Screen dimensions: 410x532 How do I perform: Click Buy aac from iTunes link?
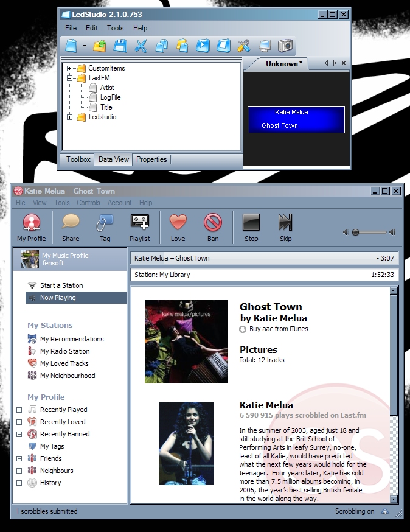coord(279,329)
